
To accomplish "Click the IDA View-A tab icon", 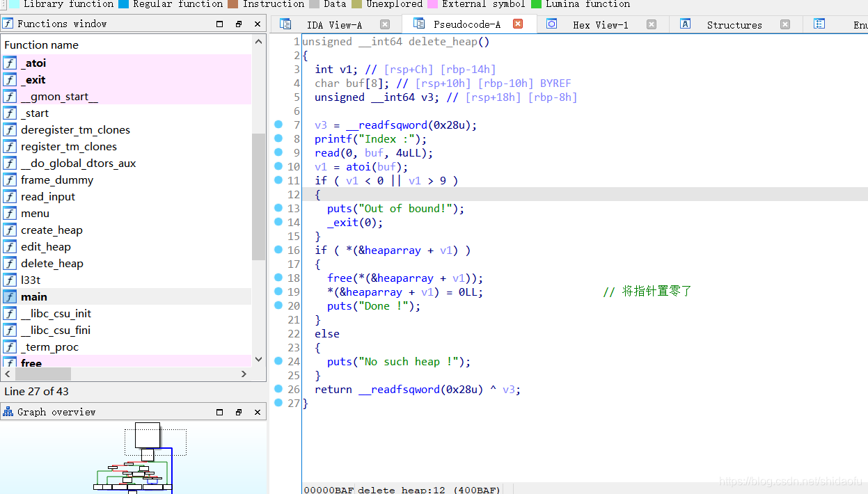I will (x=285, y=24).
